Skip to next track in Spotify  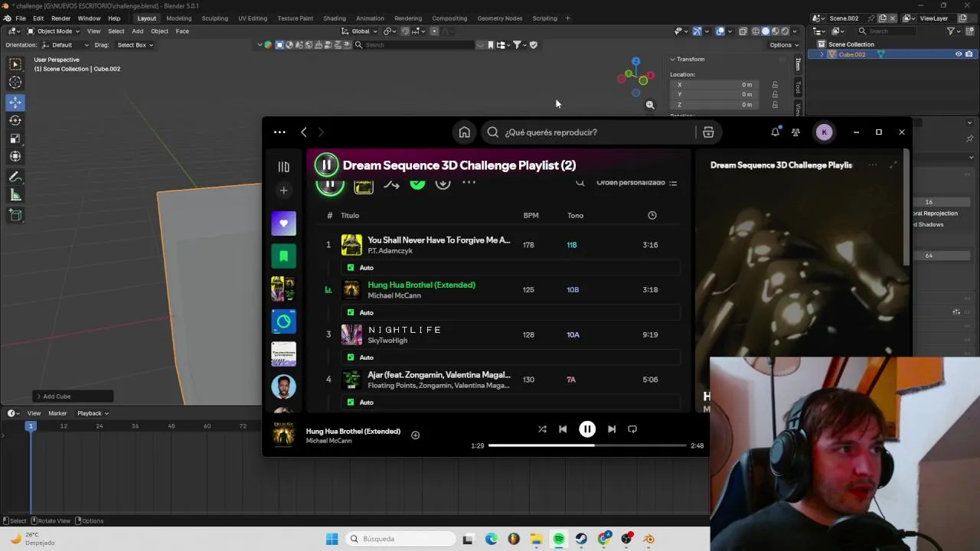coord(612,429)
